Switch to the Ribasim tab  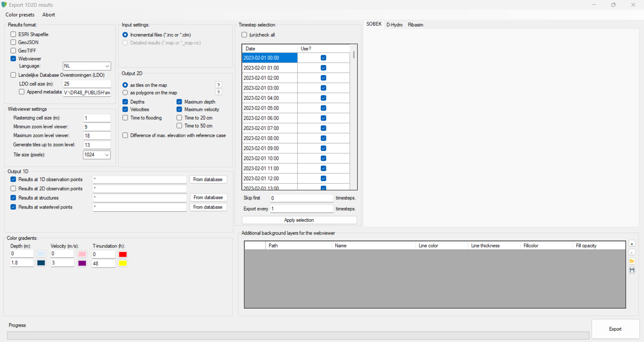pos(415,25)
